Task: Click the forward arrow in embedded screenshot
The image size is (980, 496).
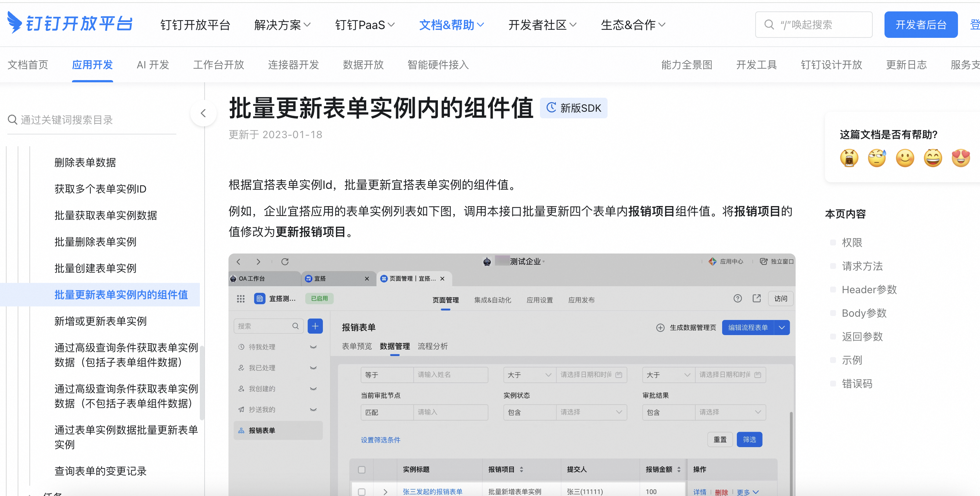Action: pyautogui.click(x=258, y=262)
